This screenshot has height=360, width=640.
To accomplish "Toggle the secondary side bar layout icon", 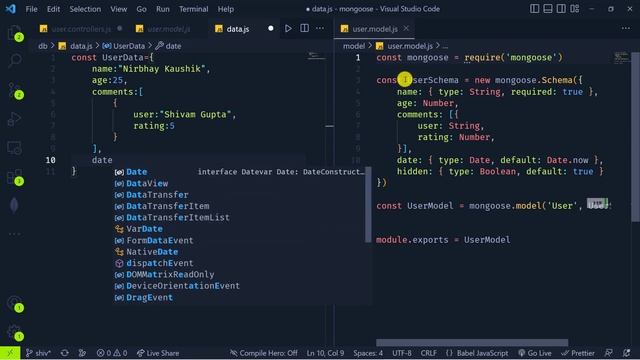I will click(x=561, y=9).
